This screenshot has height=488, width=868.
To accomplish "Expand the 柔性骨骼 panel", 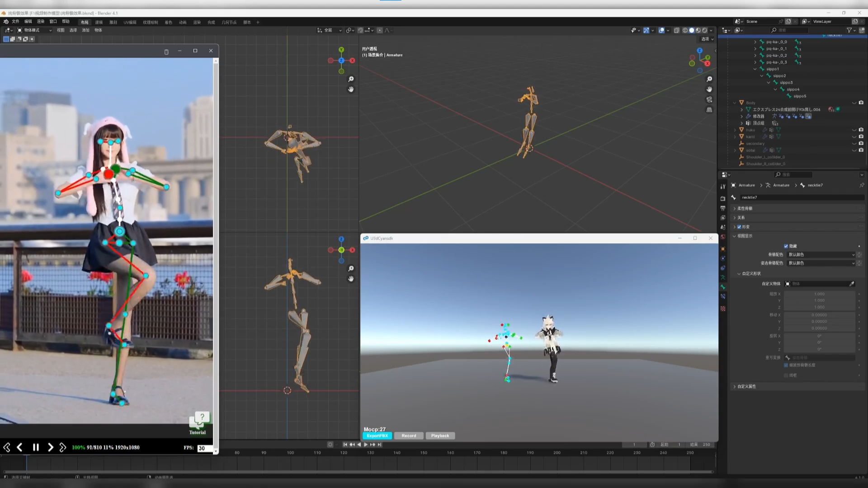I will coord(797,209).
